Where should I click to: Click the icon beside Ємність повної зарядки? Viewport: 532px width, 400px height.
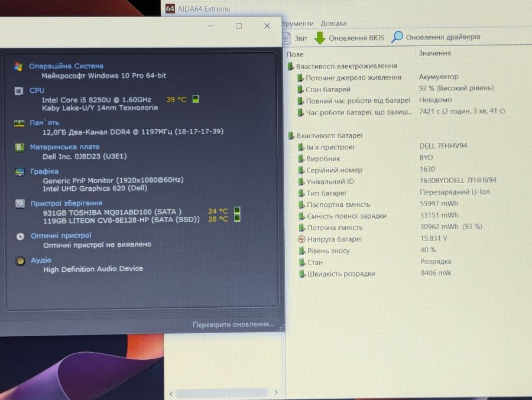(302, 216)
